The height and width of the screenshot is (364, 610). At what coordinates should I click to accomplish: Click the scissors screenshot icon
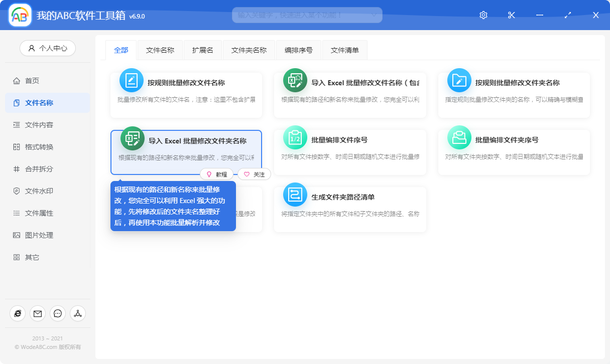[x=511, y=15]
